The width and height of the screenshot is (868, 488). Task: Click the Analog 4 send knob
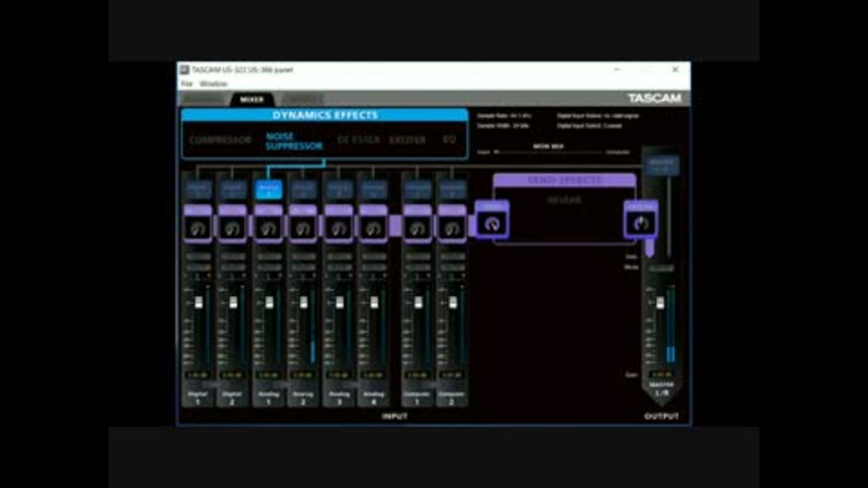point(373,228)
